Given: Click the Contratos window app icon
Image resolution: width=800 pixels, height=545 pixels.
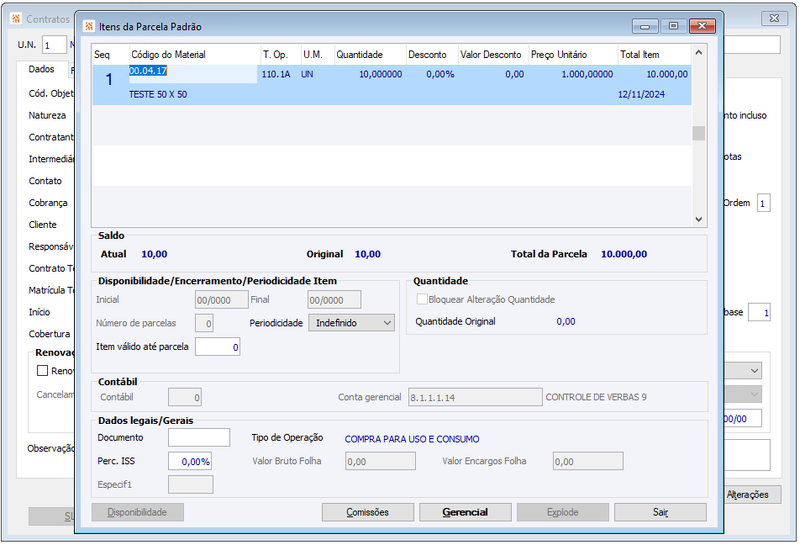Looking at the screenshot, I should click(x=16, y=19).
